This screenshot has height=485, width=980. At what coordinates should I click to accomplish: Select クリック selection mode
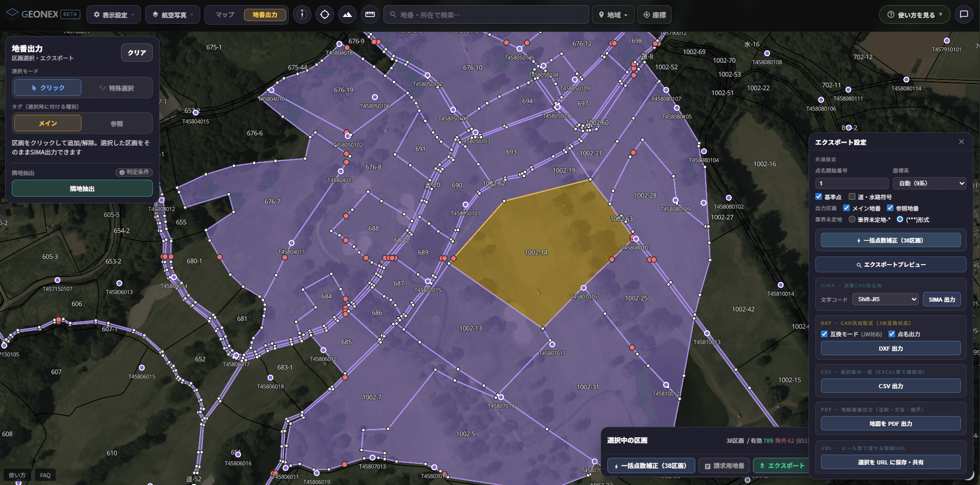click(48, 88)
